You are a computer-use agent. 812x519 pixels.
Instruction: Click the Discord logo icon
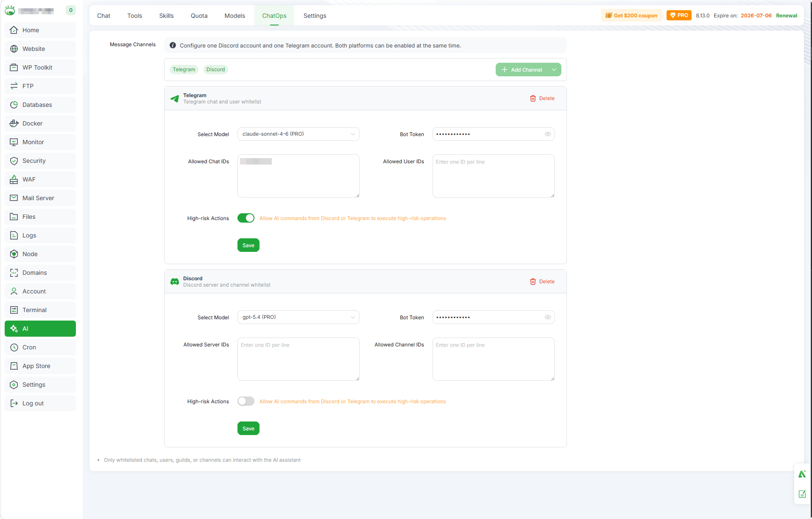(x=175, y=282)
